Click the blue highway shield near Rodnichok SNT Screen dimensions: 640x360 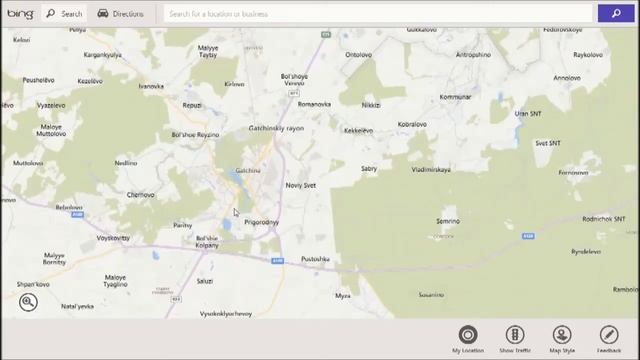coord(528,236)
